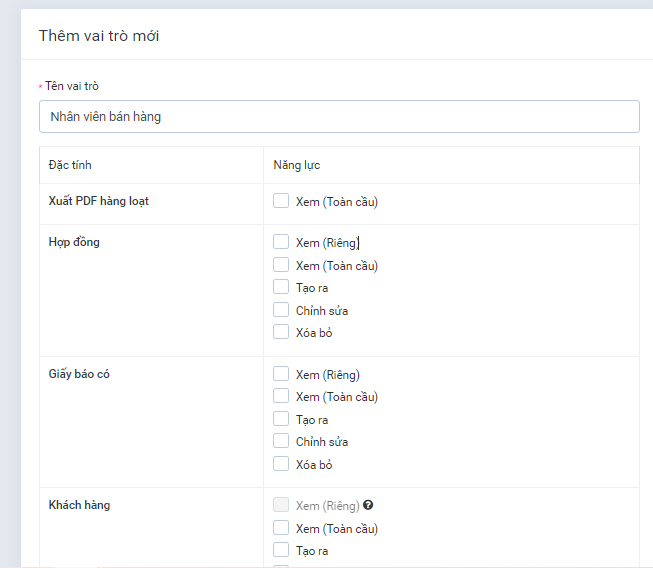Screen dimensions: 653x568
Task: Enable Tạo ra permission for Hợp đồng
Action: pyautogui.click(x=281, y=287)
